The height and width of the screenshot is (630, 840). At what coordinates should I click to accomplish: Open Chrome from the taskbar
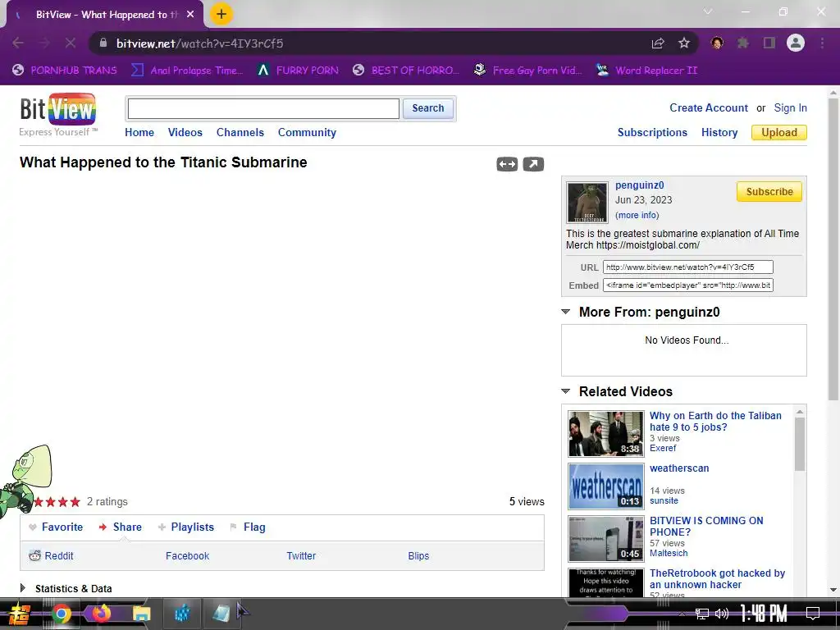[x=61, y=614]
